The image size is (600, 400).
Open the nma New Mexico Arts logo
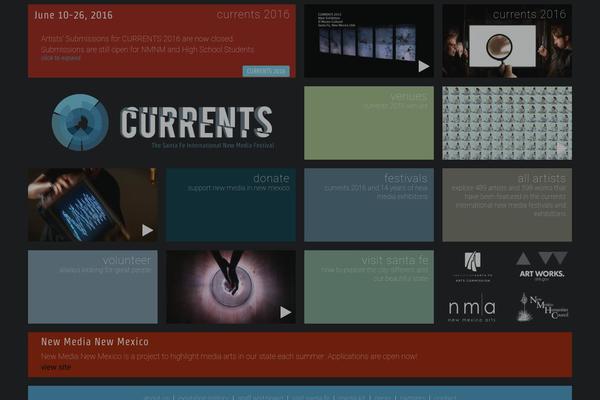[472, 308]
